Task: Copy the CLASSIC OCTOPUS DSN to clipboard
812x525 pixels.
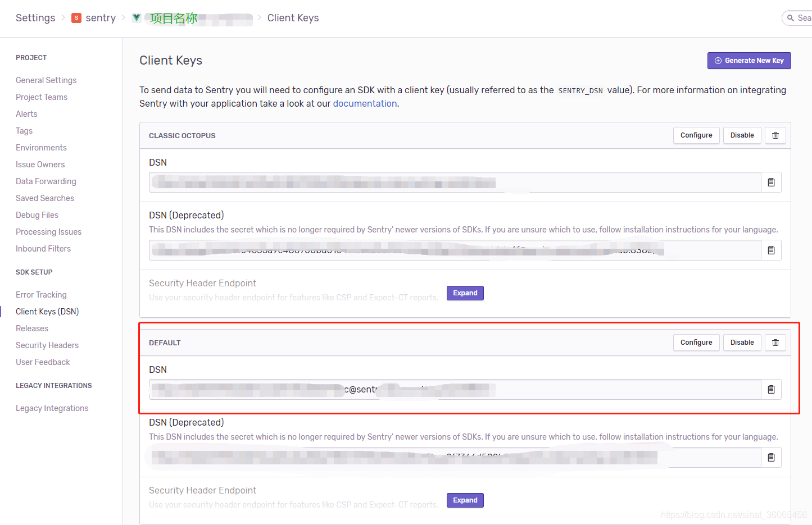Action: point(771,182)
